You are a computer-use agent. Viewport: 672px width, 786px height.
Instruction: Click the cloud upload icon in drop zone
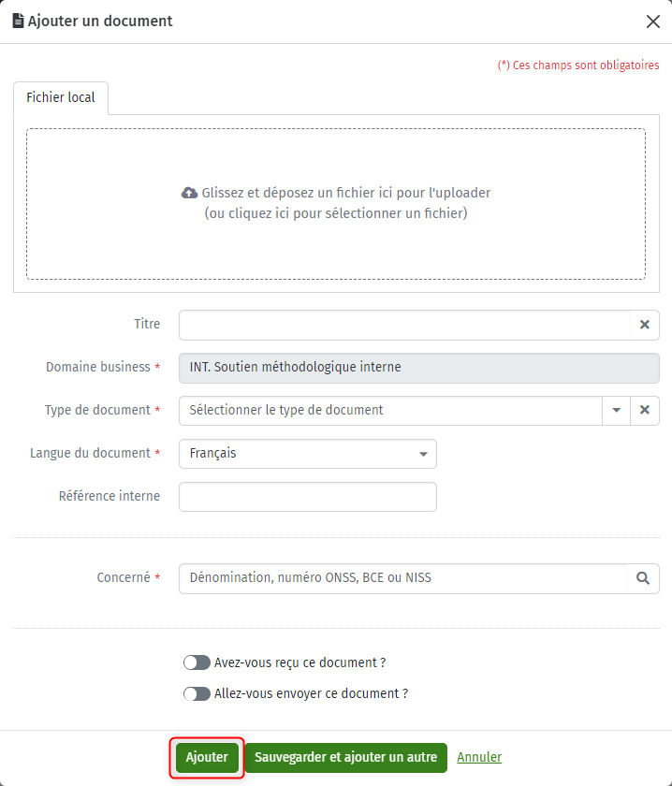coord(189,193)
